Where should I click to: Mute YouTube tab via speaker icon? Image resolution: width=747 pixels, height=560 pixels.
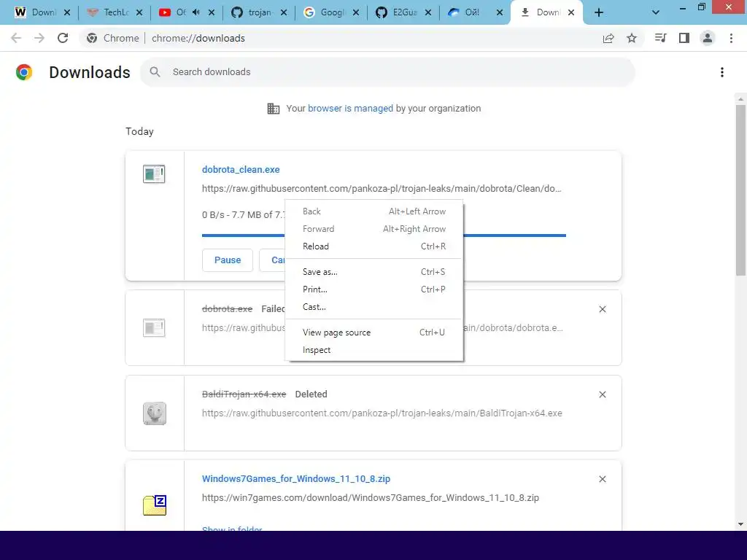click(x=196, y=12)
